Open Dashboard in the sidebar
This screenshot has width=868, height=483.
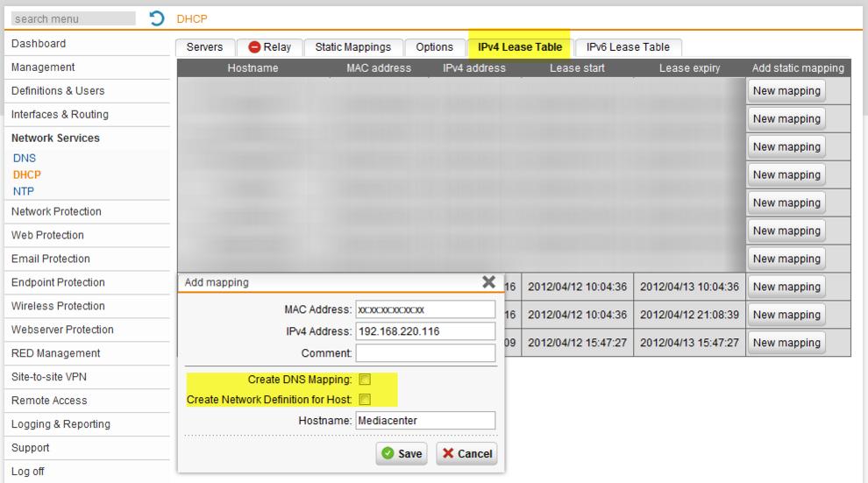(x=39, y=44)
